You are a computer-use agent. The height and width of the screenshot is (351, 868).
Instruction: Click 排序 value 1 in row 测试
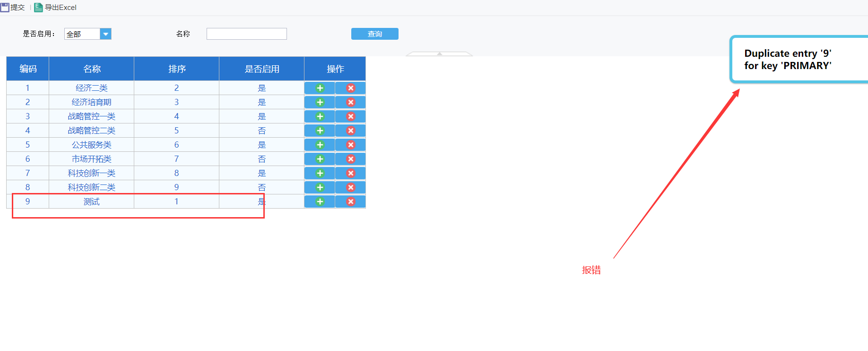click(x=177, y=202)
